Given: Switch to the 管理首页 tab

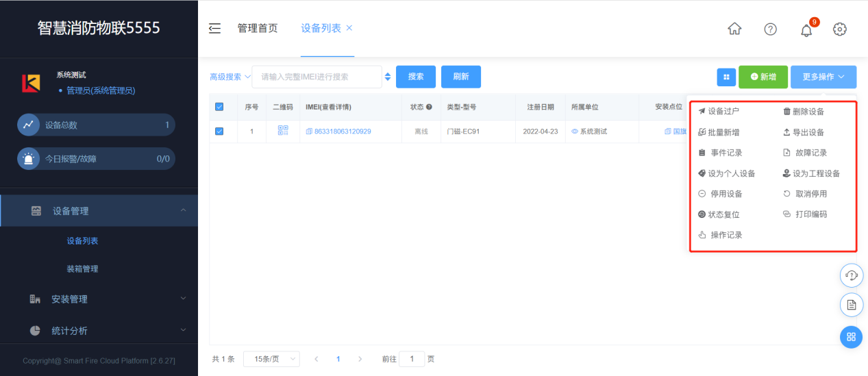Looking at the screenshot, I should coord(258,28).
